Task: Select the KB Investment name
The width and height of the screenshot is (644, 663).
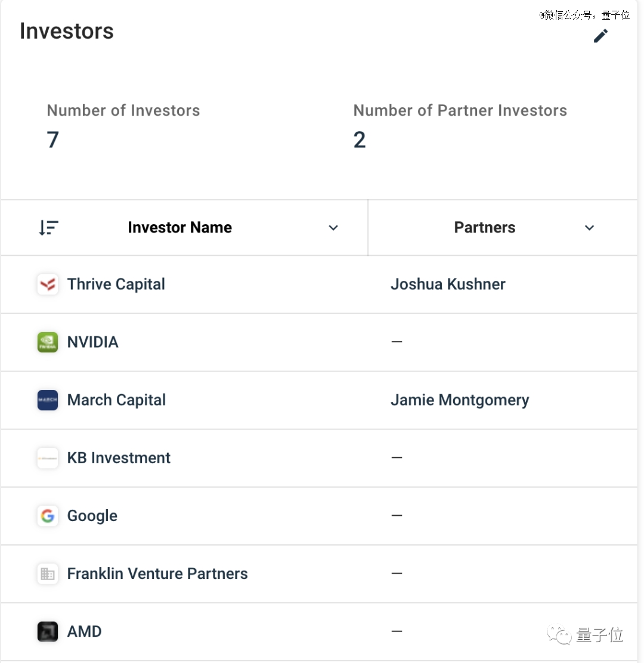Action: [119, 458]
